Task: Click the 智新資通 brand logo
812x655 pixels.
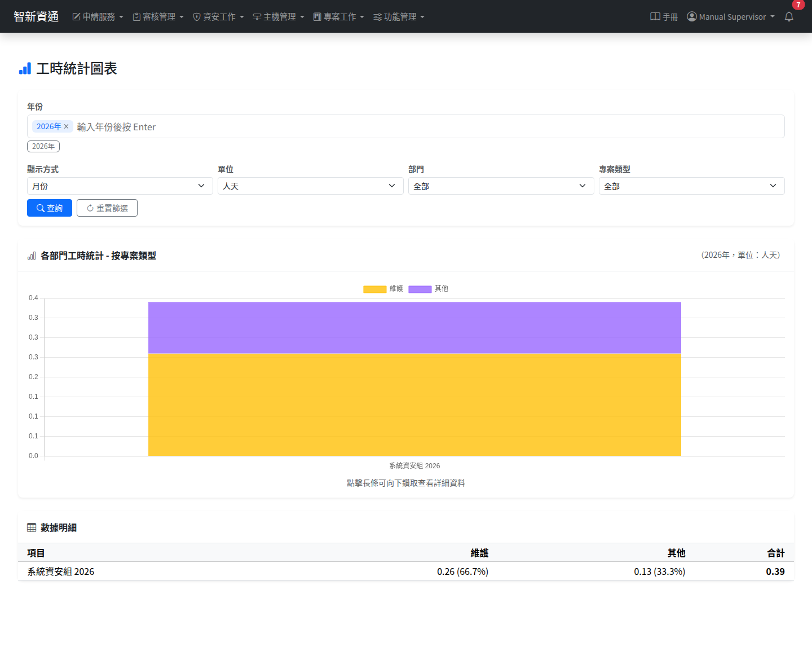Action: coord(36,16)
